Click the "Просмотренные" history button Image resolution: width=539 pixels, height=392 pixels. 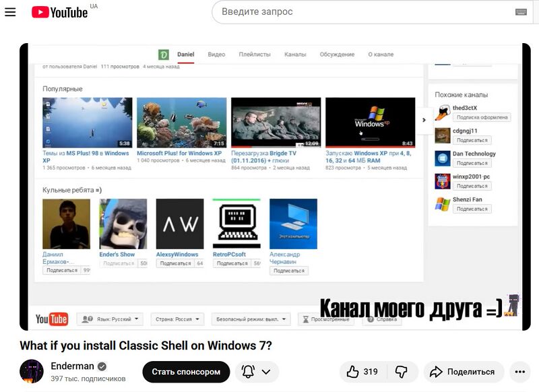tap(326, 319)
